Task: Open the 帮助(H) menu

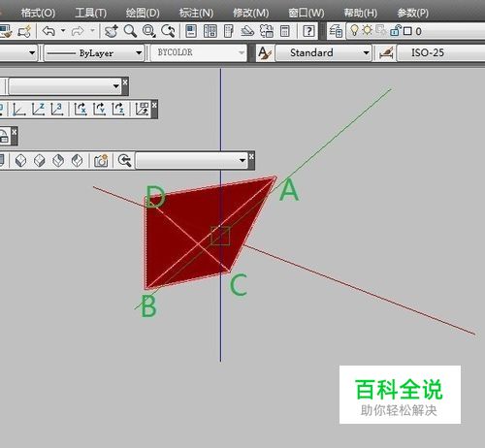Action: [361, 13]
